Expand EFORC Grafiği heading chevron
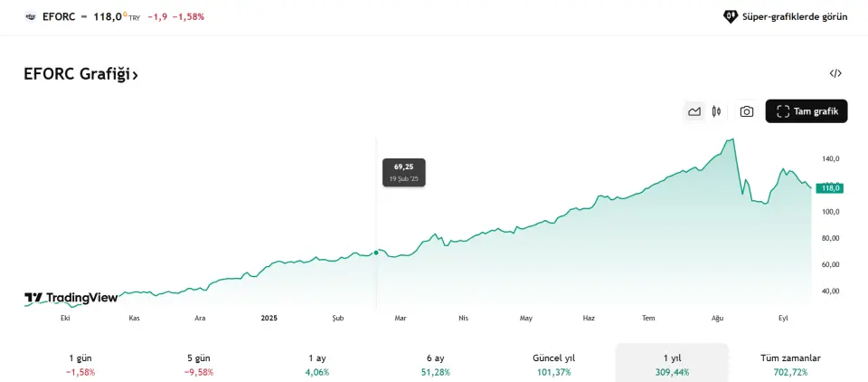The image size is (868, 382). coord(135,75)
